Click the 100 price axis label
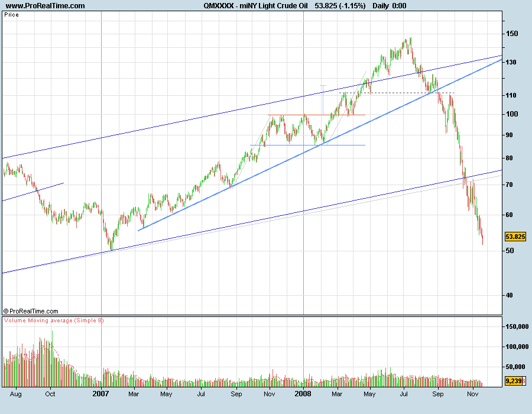The width and height of the screenshot is (532, 414). tap(512, 114)
